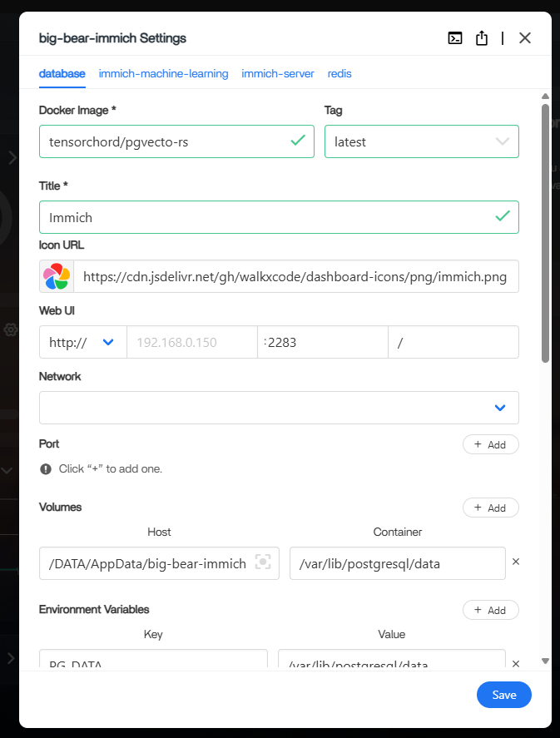Click the export settings icon
The height and width of the screenshot is (738, 560).
482,37
